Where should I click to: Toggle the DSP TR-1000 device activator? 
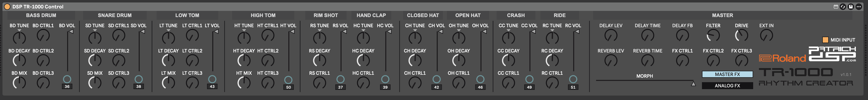(7, 7)
